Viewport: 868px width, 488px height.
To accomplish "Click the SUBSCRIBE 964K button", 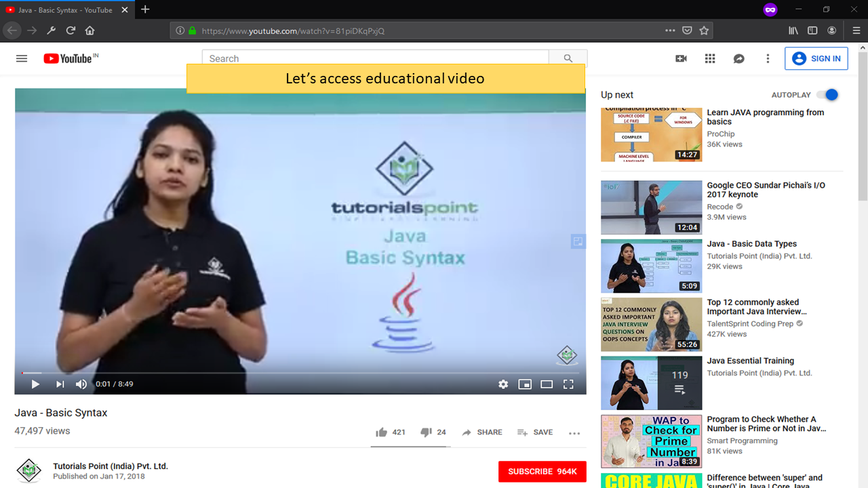I will (x=542, y=471).
